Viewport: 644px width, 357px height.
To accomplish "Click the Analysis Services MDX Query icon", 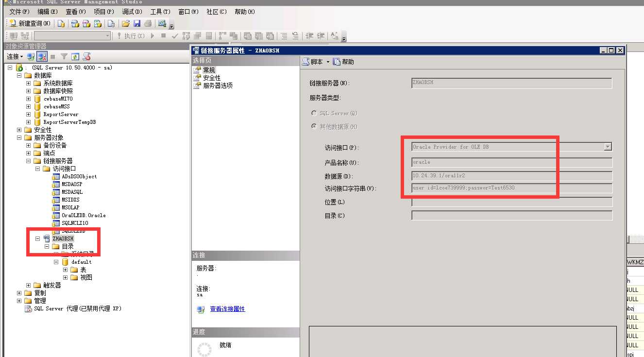I will 75,23.
